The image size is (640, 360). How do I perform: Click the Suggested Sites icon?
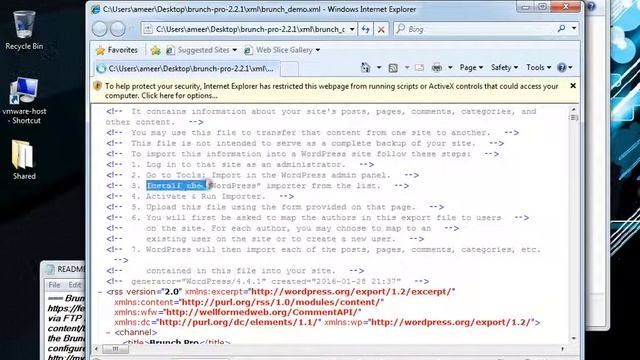[170, 50]
